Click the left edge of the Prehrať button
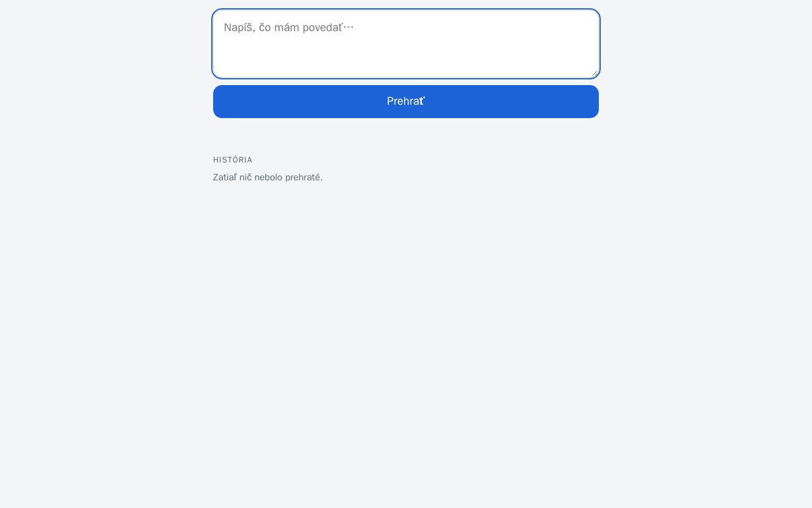 click(x=219, y=102)
